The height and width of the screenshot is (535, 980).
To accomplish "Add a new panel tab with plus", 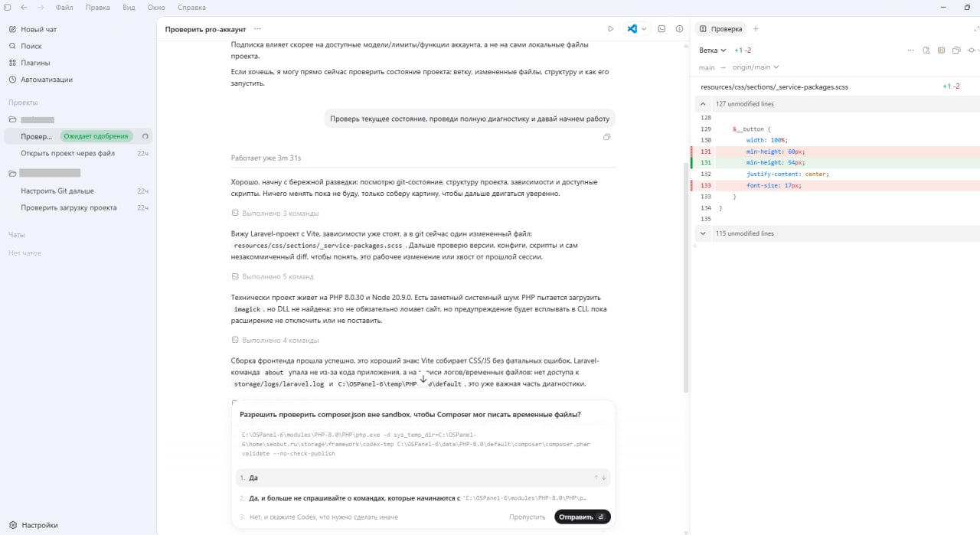I will [756, 29].
